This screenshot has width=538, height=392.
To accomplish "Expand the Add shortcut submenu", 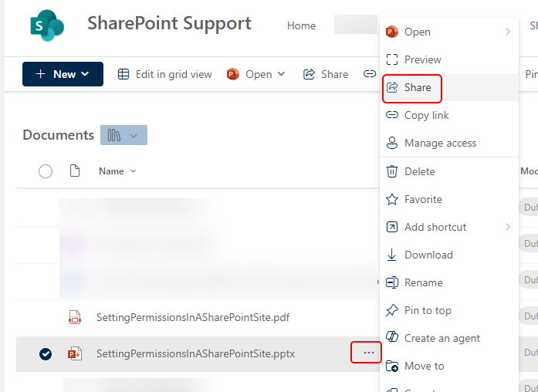I will [x=508, y=227].
